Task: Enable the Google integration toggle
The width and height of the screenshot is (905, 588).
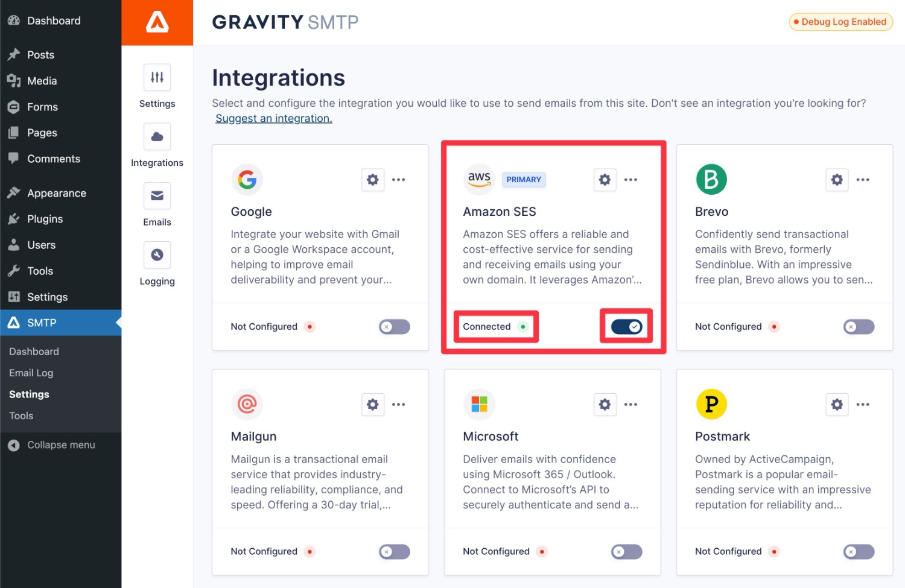Action: click(395, 327)
